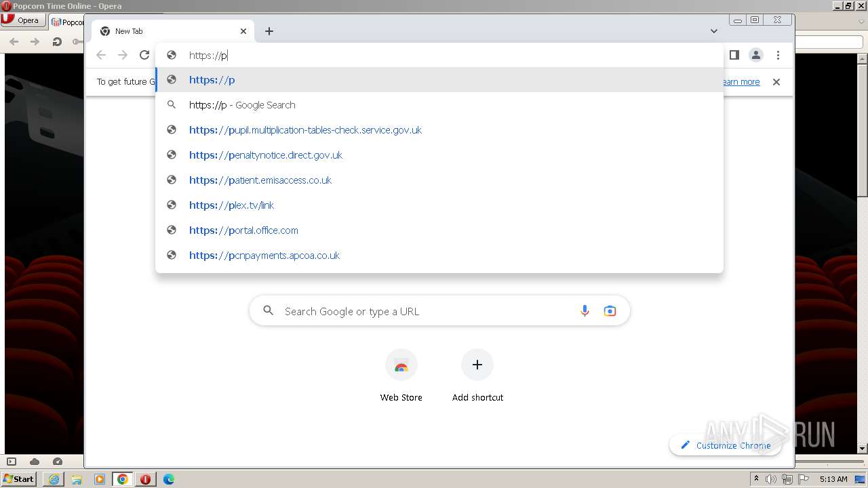Click the 5:13 AM clock
This screenshot has height=488, width=868.
pyautogui.click(x=833, y=479)
